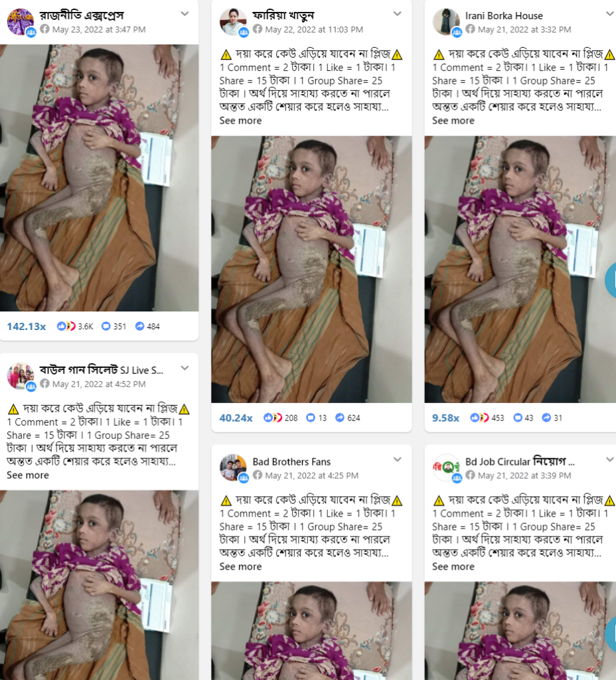This screenshot has height=680, width=616.
Task: Click the 40.24x overperforming score
Action: [236, 418]
